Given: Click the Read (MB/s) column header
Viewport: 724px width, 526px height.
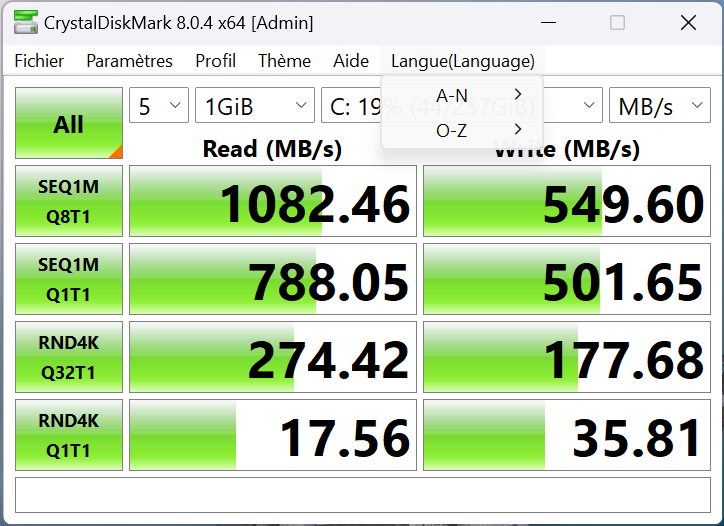Looking at the screenshot, I should point(272,149).
